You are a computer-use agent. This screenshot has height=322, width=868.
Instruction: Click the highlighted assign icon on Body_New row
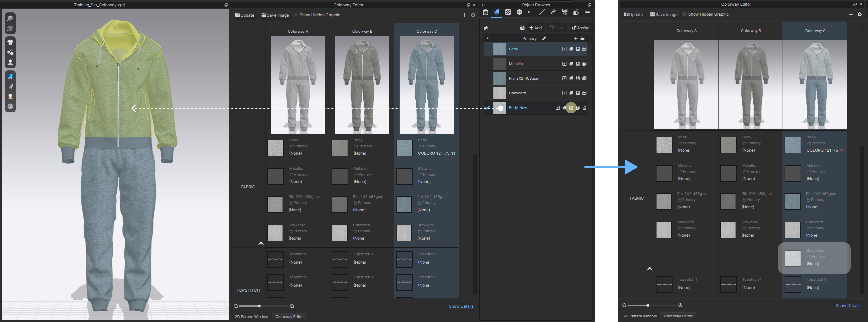point(571,108)
